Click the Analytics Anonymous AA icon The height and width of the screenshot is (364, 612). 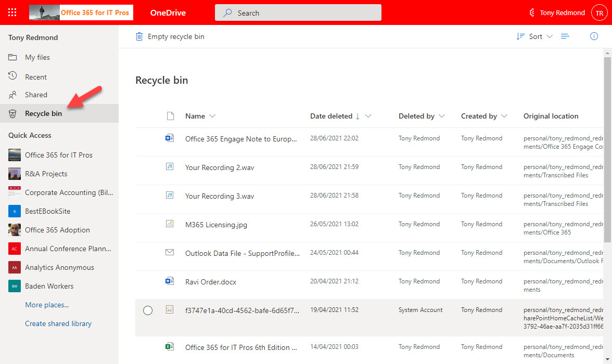[15, 267]
